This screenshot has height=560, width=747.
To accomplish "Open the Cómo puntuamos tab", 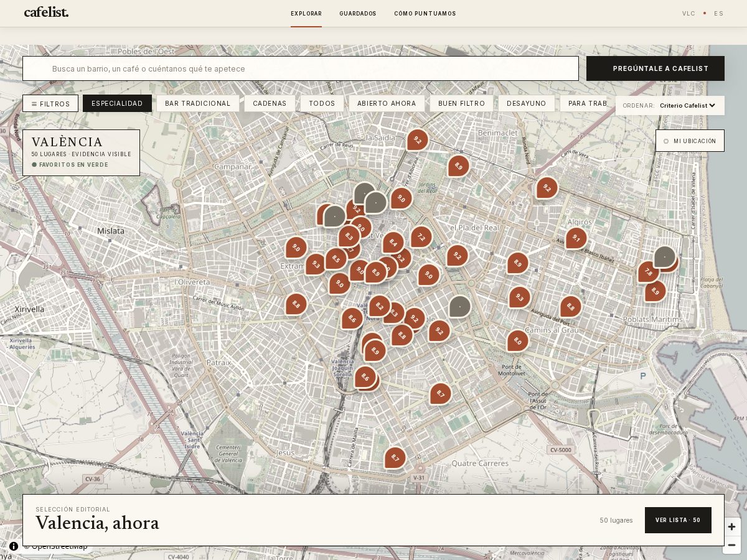I will (x=425, y=14).
